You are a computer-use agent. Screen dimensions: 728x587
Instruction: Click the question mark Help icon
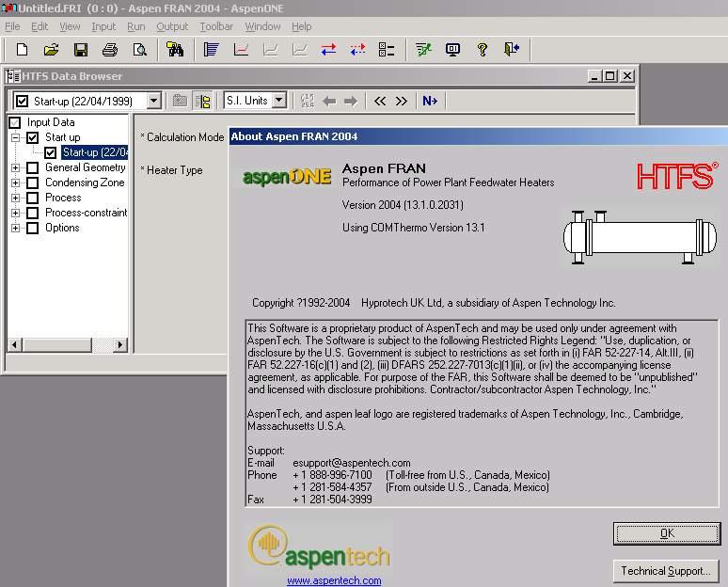tap(483, 49)
